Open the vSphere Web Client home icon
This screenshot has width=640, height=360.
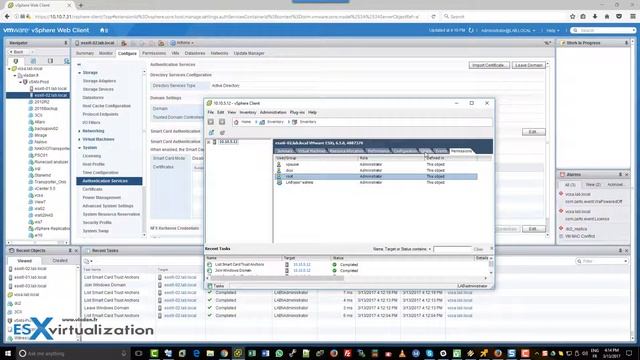coord(102,30)
